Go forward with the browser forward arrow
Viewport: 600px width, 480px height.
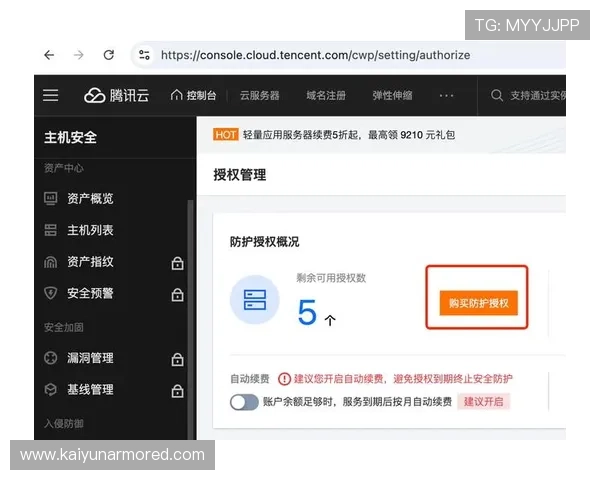(79, 55)
